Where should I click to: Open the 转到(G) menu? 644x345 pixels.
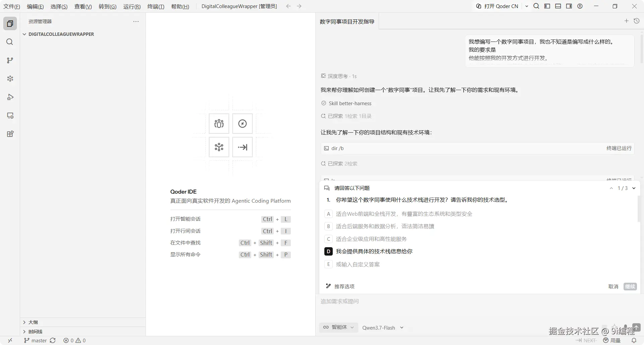tap(107, 6)
